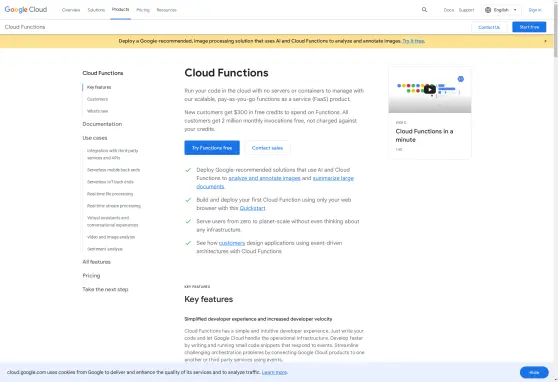Select Key features in sidebar
The image size is (558, 382).
coord(99,87)
